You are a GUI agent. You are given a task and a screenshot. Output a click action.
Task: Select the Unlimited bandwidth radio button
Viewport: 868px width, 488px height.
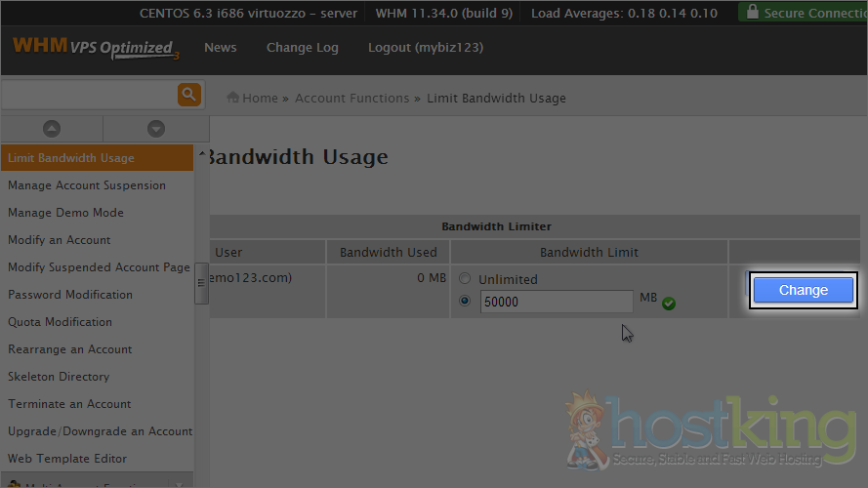click(465, 279)
